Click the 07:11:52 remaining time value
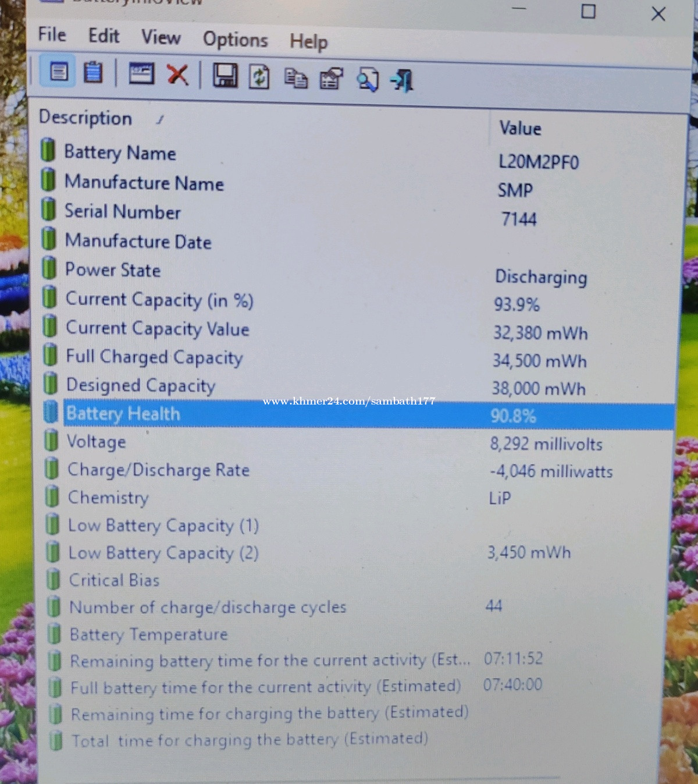Screen dimensions: 698x784 click(513, 659)
